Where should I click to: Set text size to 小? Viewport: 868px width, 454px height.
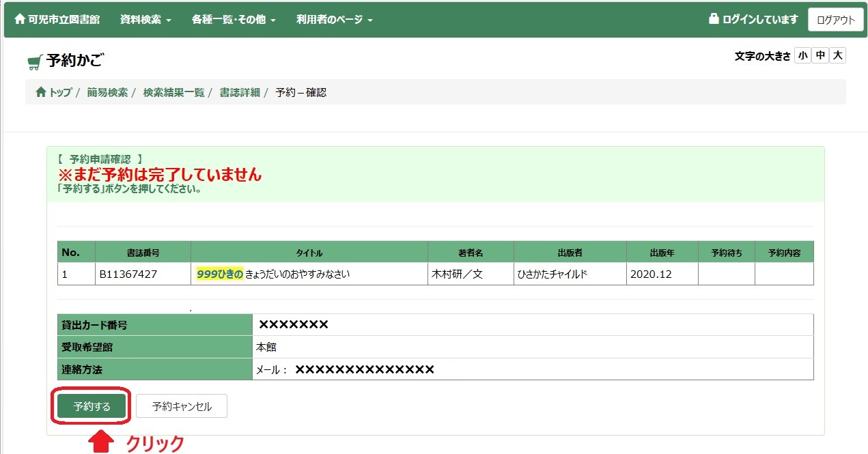802,56
